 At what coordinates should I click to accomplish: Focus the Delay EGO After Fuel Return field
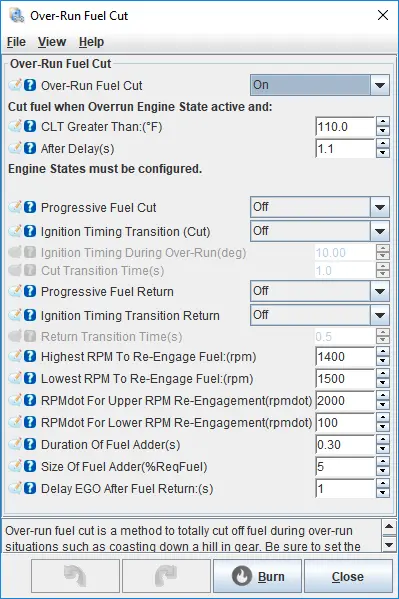click(345, 489)
